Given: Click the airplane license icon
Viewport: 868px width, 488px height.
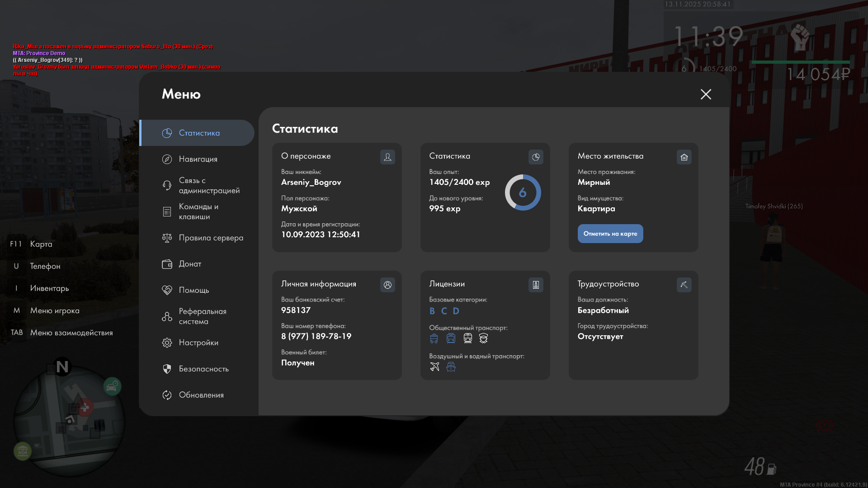Looking at the screenshot, I should click(434, 366).
